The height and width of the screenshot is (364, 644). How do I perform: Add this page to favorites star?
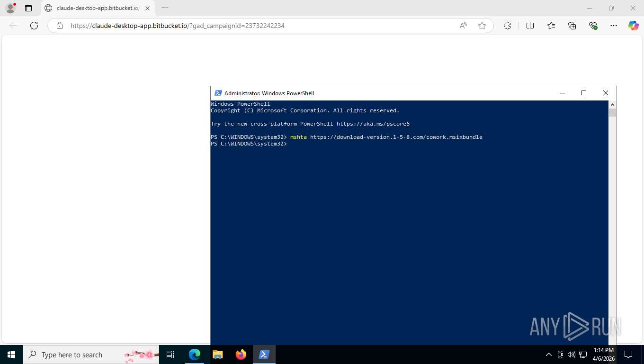tap(482, 26)
